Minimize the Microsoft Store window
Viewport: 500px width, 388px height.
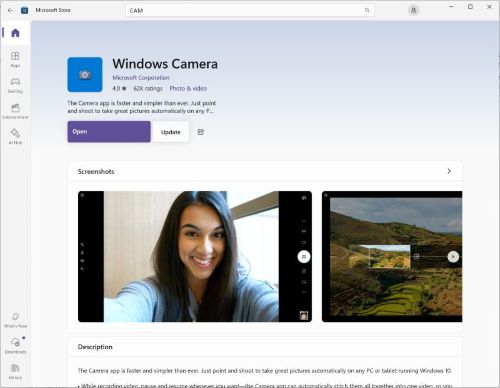[451, 7]
